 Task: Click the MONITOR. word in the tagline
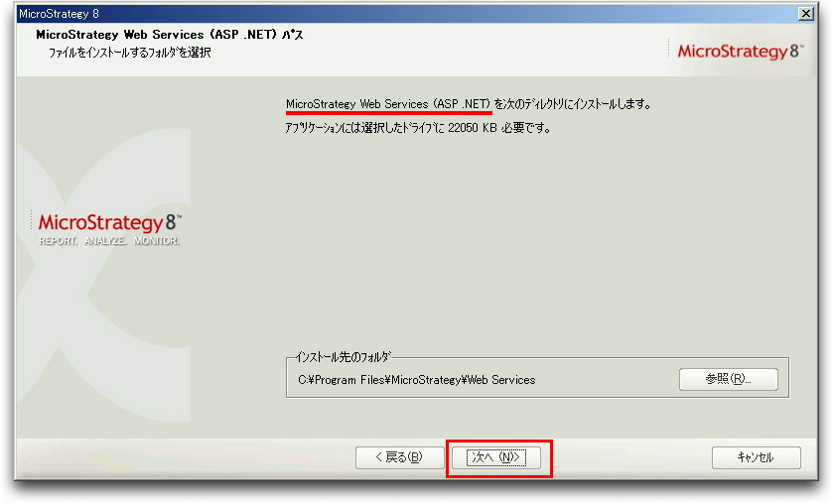click(x=157, y=241)
